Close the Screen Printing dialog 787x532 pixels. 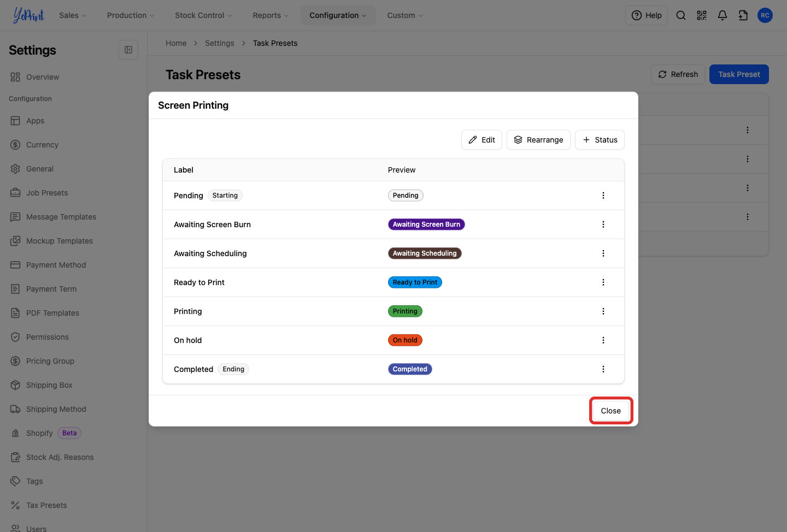611,411
